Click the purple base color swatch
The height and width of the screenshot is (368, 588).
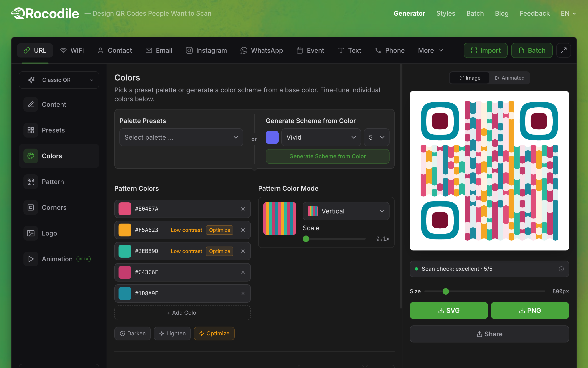[x=272, y=137]
